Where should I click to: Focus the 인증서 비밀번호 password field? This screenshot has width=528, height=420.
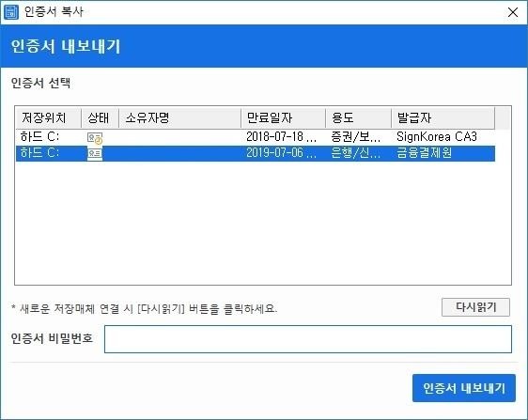click(308, 339)
